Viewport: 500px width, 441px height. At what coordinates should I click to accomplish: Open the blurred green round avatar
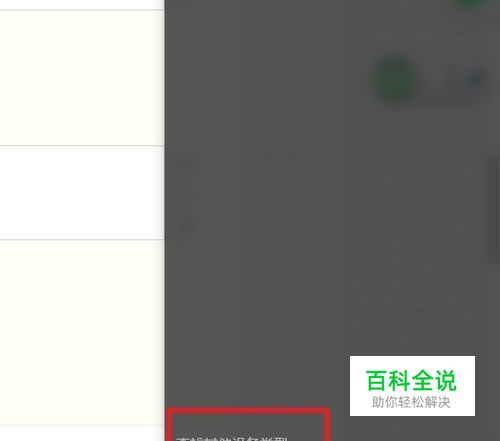click(396, 80)
